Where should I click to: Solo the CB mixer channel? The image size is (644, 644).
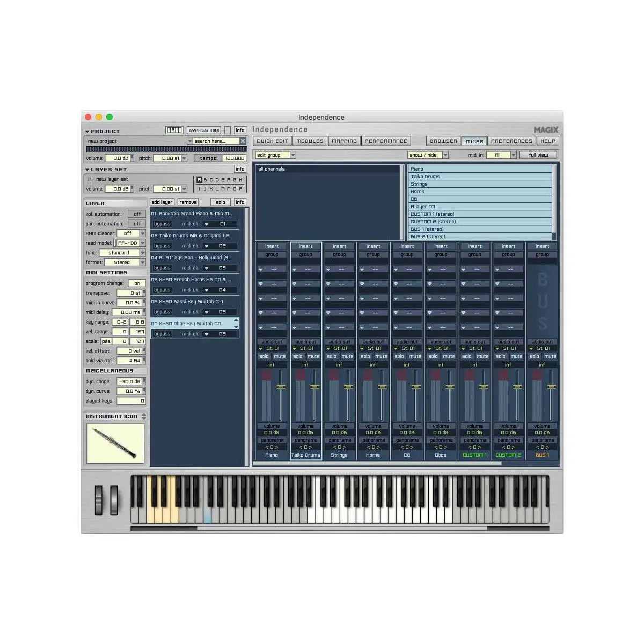[x=399, y=356]
